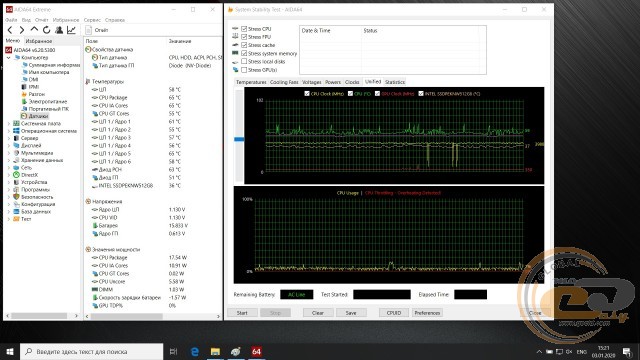
Task: Click the Отчёт report icon in toolbar
Action: [89, 30]
